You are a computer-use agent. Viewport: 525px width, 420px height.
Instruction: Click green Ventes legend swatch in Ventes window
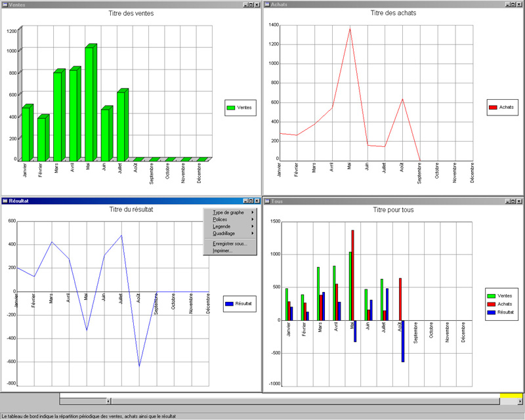tap(231, 107)
